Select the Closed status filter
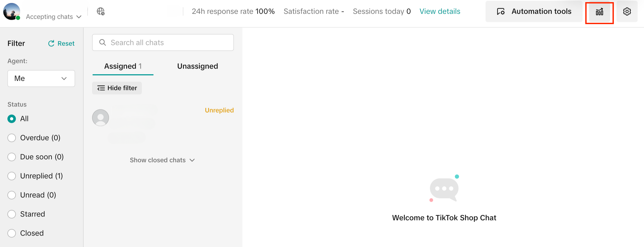Screen dimensions: 644x247 pos(12,233)
